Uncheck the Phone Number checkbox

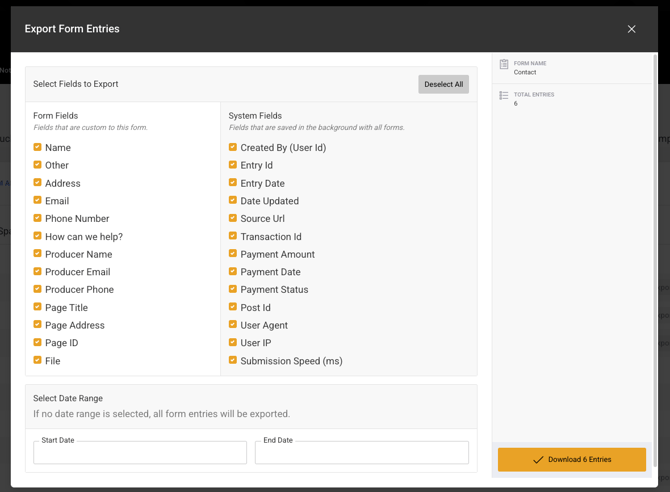[x=37, y=218]
